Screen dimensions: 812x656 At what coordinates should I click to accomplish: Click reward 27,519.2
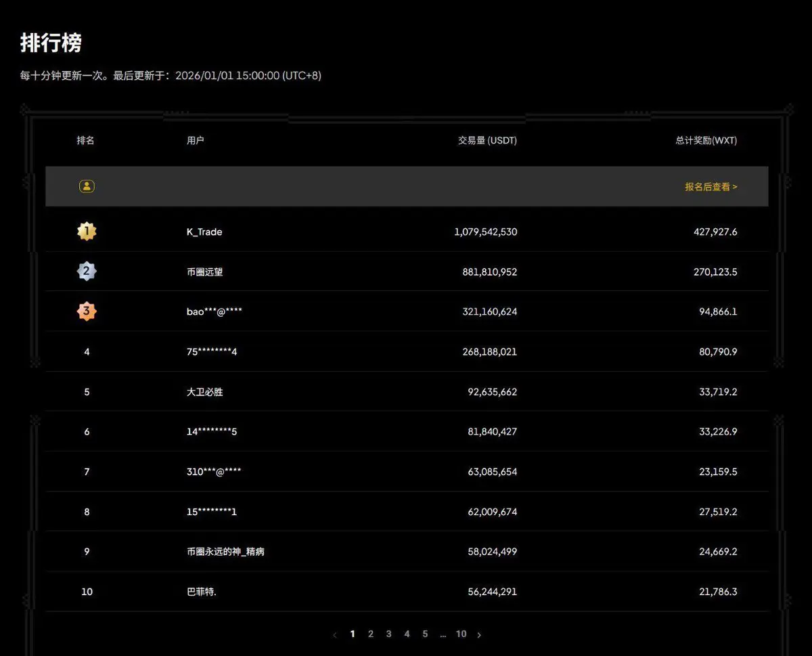point(719,511)
